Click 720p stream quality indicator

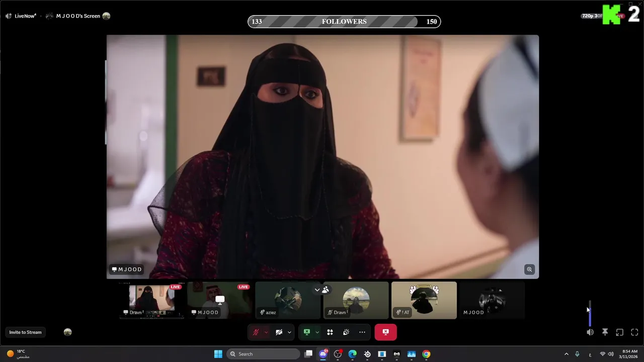[592, 16]
